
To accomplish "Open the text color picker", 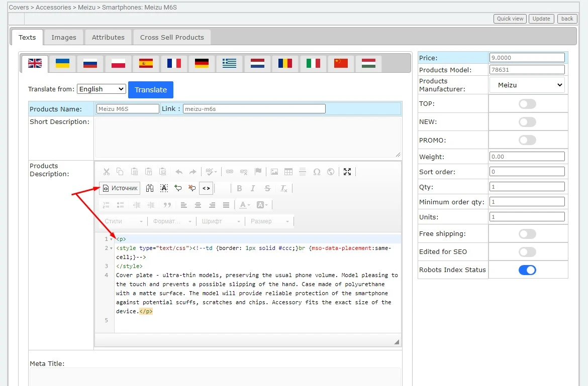I will (x=243, y=204).
